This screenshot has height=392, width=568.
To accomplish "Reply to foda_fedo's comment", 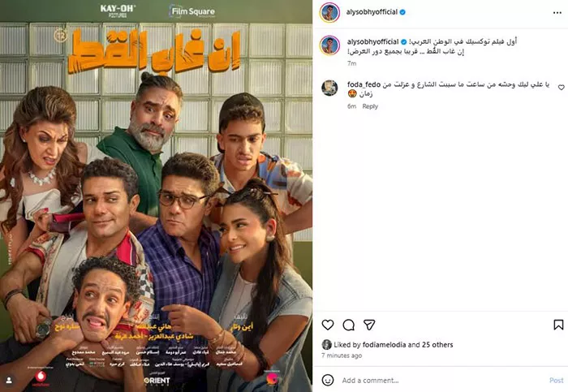I will (x=370, y=106).
